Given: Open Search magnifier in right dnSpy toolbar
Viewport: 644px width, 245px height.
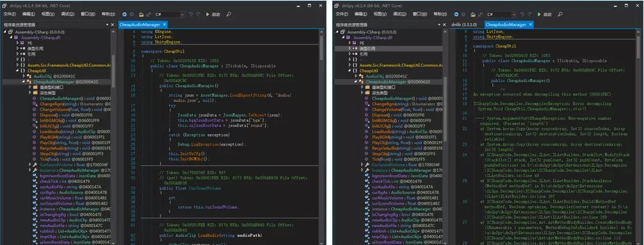Looking at the screenshot, I should pyautogui.click(x=561, y=14).
